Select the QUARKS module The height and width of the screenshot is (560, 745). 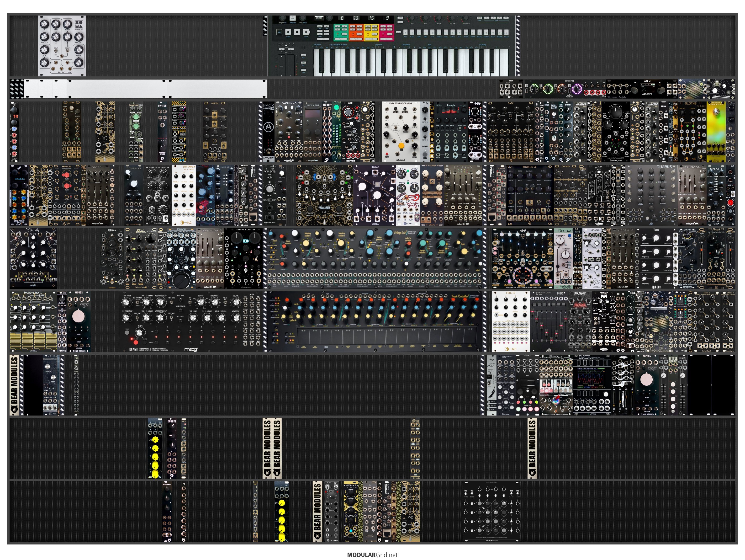click(652, 195)
